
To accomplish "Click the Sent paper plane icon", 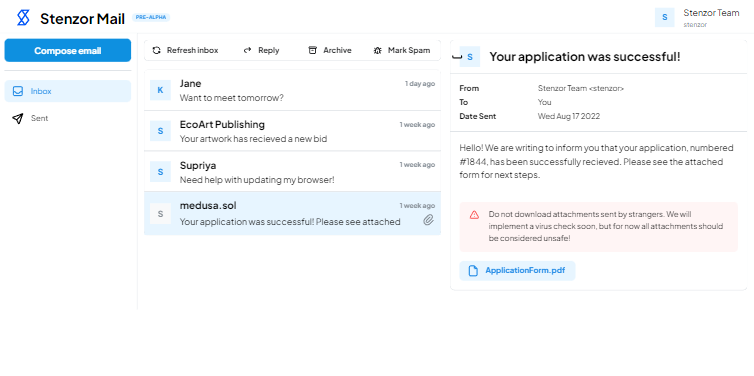I will coord(18,118).
